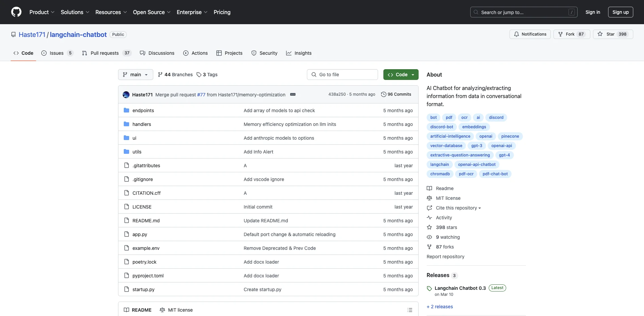The height and width of the screenshot is (316, 644).
Task: Open the Haste171 owner profile link
Action: [32, 35]
